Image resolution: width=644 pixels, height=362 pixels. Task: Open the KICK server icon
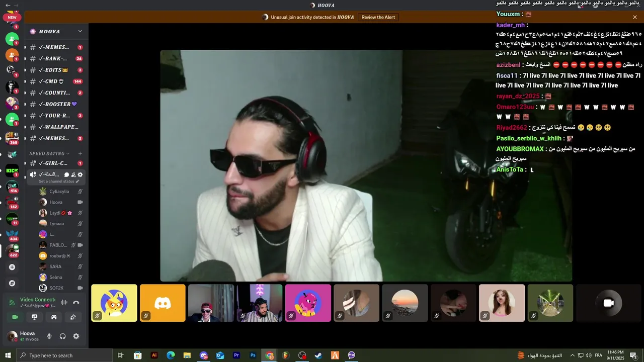point(12,170)
